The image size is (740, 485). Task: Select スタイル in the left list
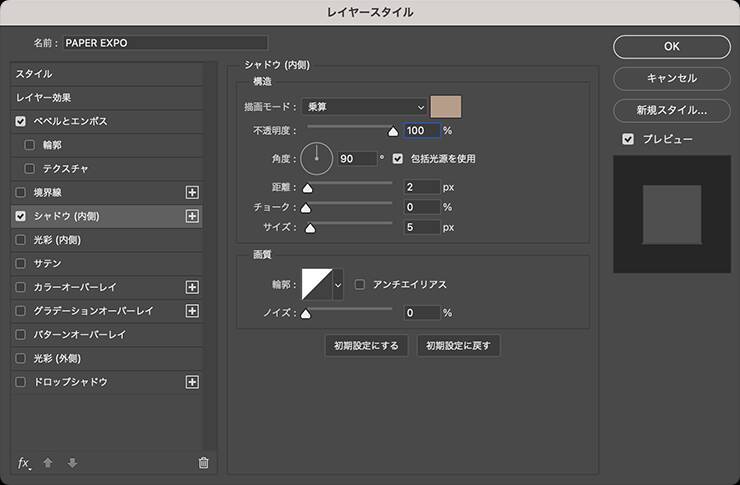click(34, 74)
